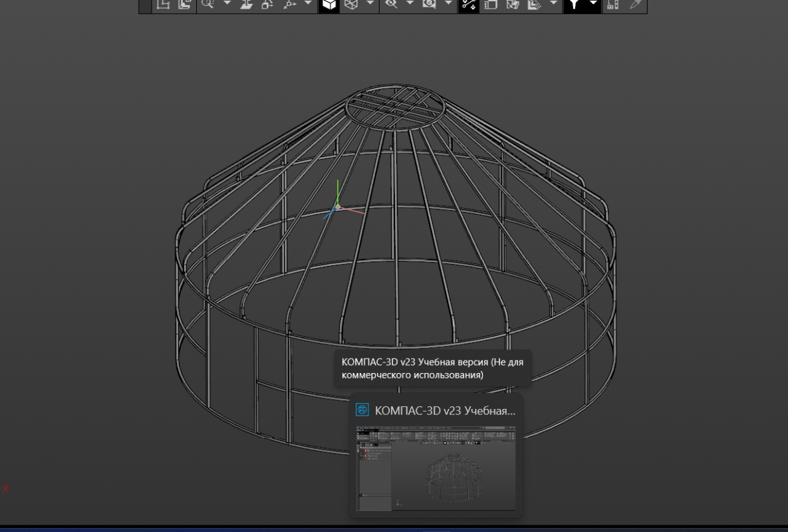This screenshot has width=788, height=532.
Task: Click the first sketch contour icon in toolbar
Action: [163, 4]
